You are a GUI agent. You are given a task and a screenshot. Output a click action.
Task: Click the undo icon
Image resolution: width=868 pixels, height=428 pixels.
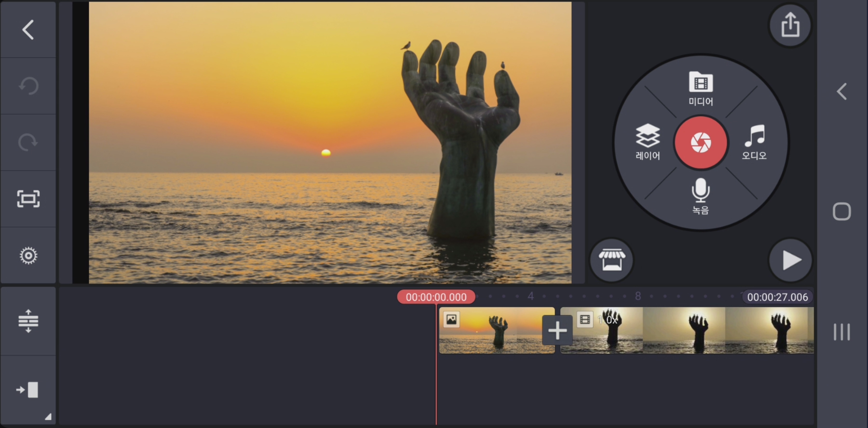(28, 86)
